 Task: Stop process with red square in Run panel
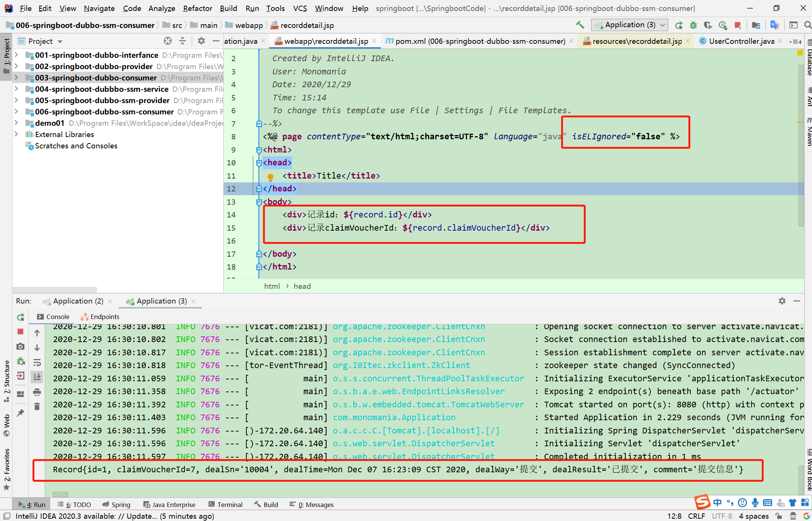pyautogui.click(x=21, y=331)
